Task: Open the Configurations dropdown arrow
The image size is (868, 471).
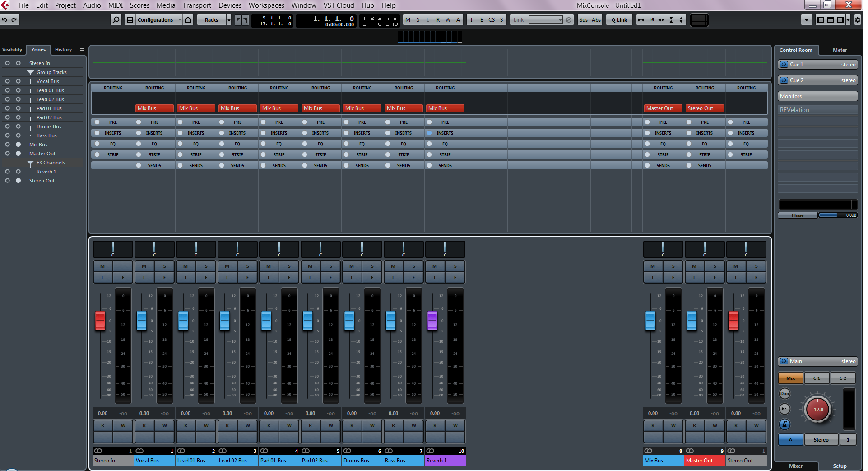Action: pos(180,20)
